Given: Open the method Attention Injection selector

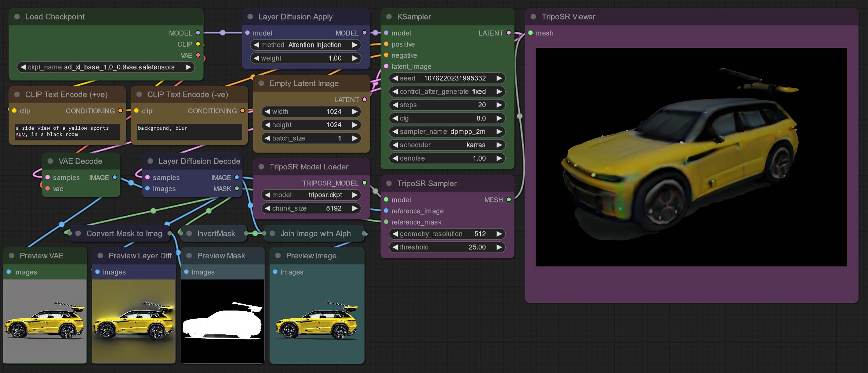Looking at the screenshot, I should tap(305, 45).
